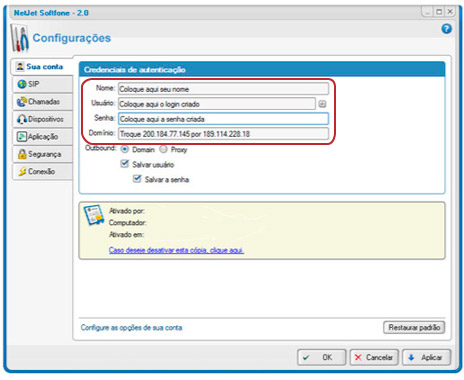Toggle the Salvar a senha checkbox
Image resolution: width=464 pixels, height=380 pixels.
pyautogui.click(x=137, y=179)
